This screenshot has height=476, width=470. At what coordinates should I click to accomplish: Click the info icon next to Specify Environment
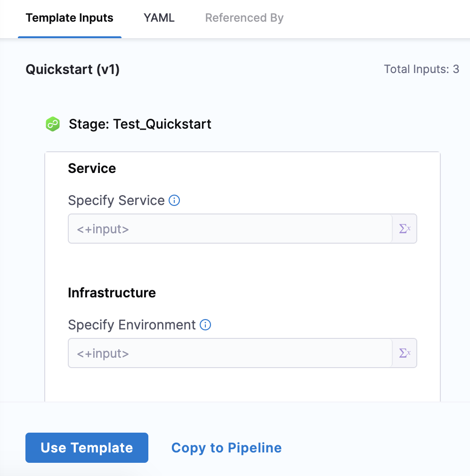click(x=205, y=325)
